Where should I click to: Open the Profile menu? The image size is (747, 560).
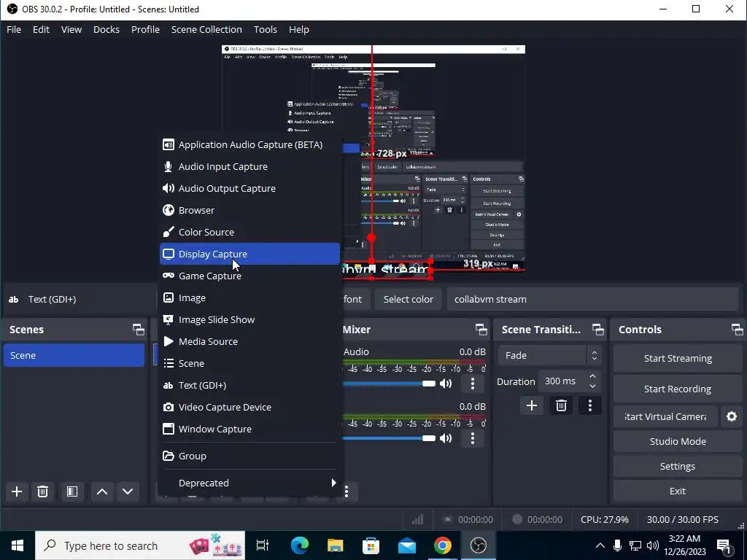pyautogui.click(x=145, y=29)
